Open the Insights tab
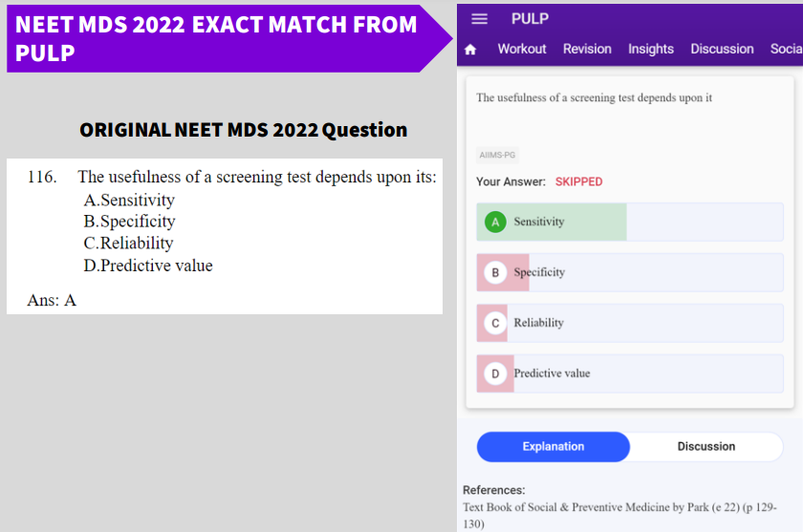803x532 pixels. [x=651, y=49]
